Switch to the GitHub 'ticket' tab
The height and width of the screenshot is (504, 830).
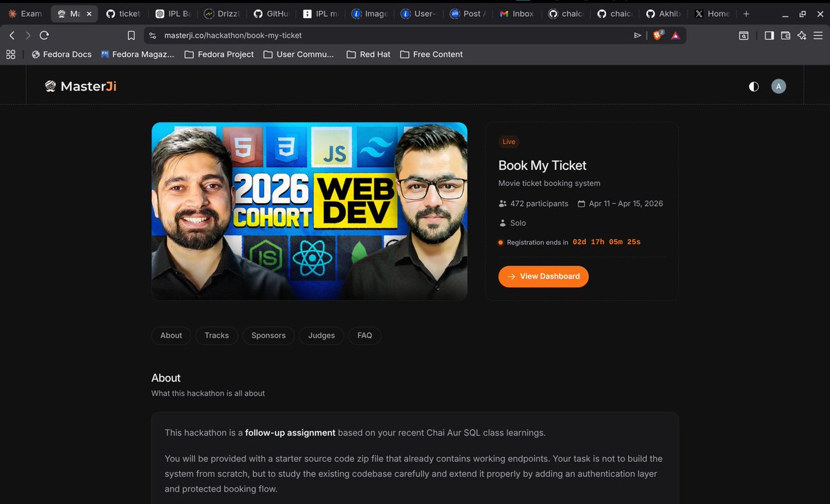tap(123, 13)
